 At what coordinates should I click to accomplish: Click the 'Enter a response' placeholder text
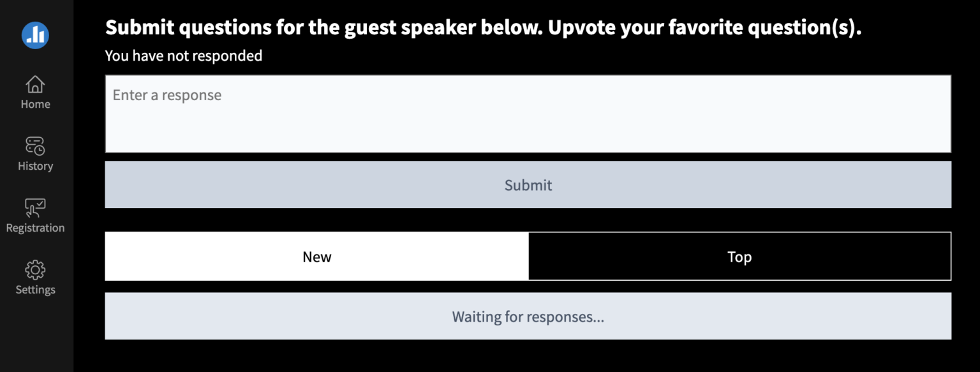[167, 95]
